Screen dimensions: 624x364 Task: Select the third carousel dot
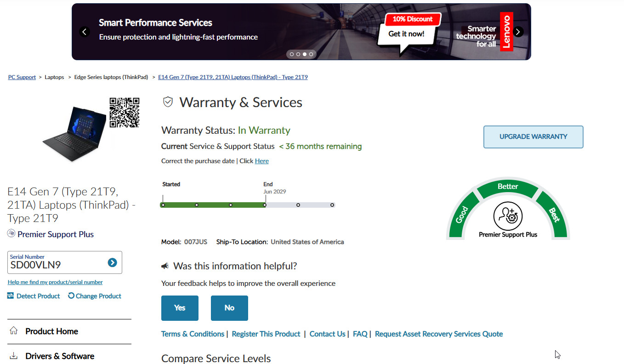304,54
